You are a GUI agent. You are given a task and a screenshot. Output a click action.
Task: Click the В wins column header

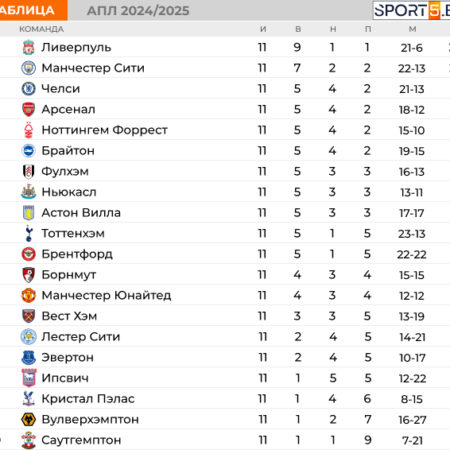298,29
